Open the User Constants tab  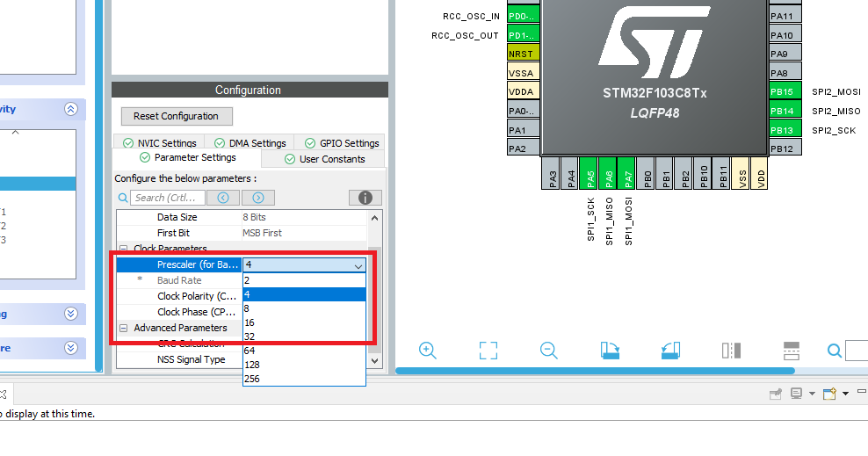pyautogui.click(x=324, y=159)
